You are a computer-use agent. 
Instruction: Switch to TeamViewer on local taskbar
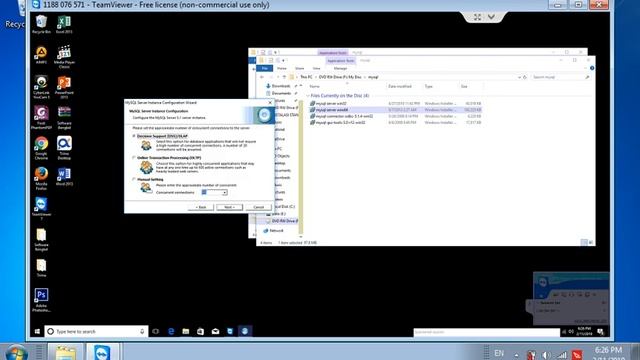[102, 352]
